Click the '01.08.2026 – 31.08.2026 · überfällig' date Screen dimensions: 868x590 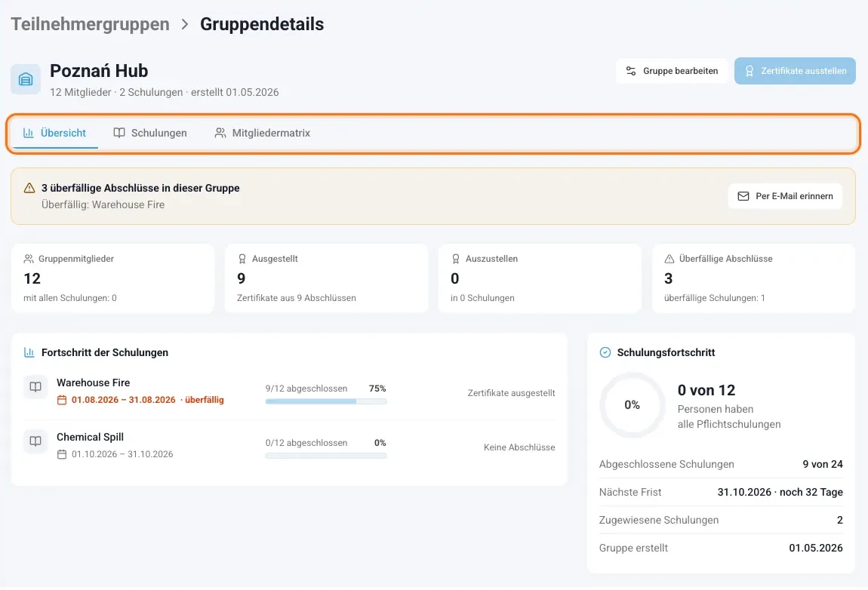148,400
